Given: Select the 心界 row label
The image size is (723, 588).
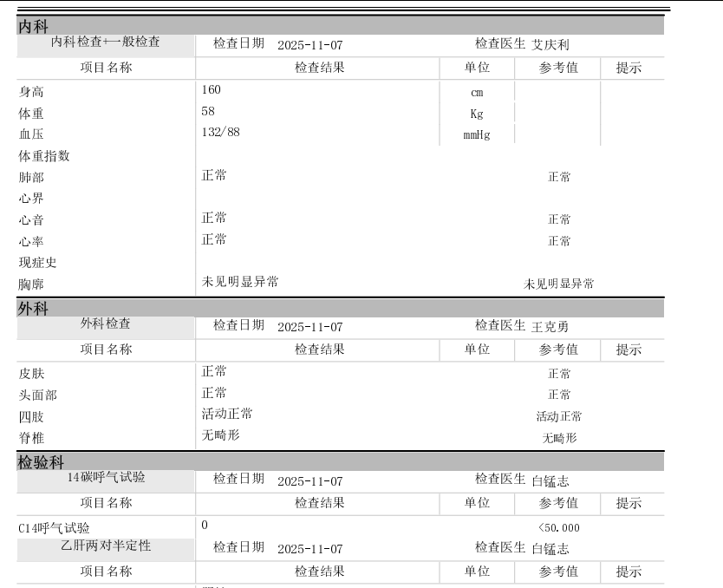Looking at the screenshot, I should tap(31, 199).
